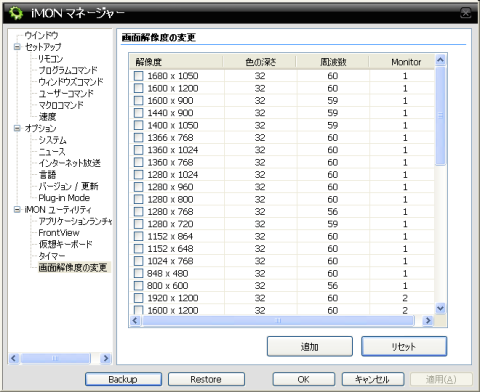Confirm with the OK button
Viewport: 480px width, 392px height.
click(x=304, y=379)
